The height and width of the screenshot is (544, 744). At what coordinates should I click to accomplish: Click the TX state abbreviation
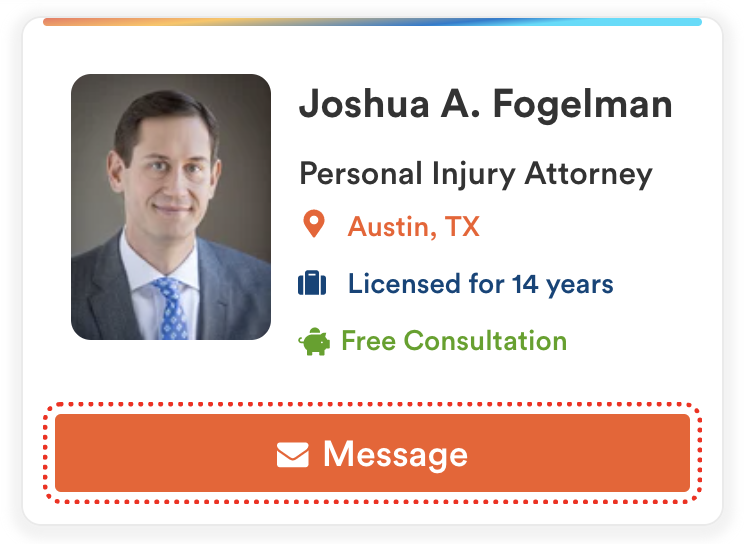click(x=462, y=226)
